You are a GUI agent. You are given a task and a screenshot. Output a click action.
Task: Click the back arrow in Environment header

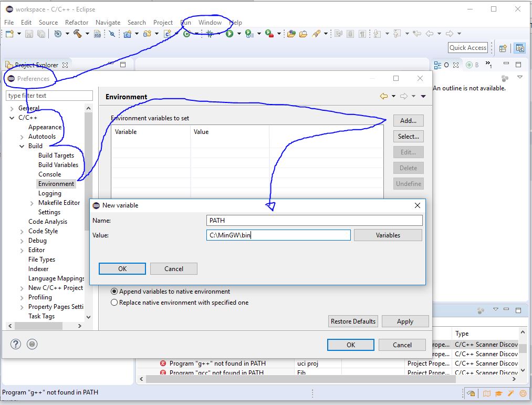tap(384, 97)
